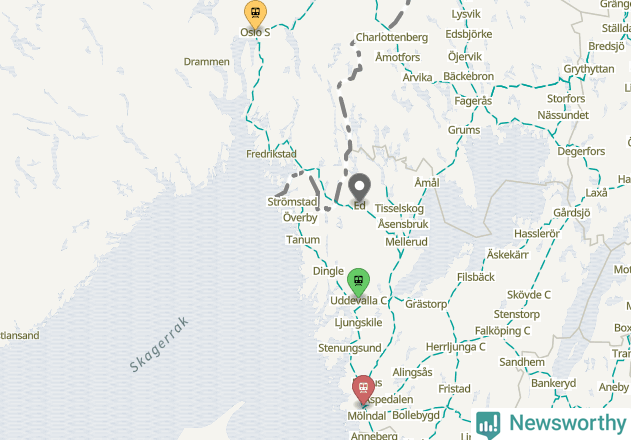Select the Mellerud place label
Screen dimensions: 631x440
click(406, 242)
